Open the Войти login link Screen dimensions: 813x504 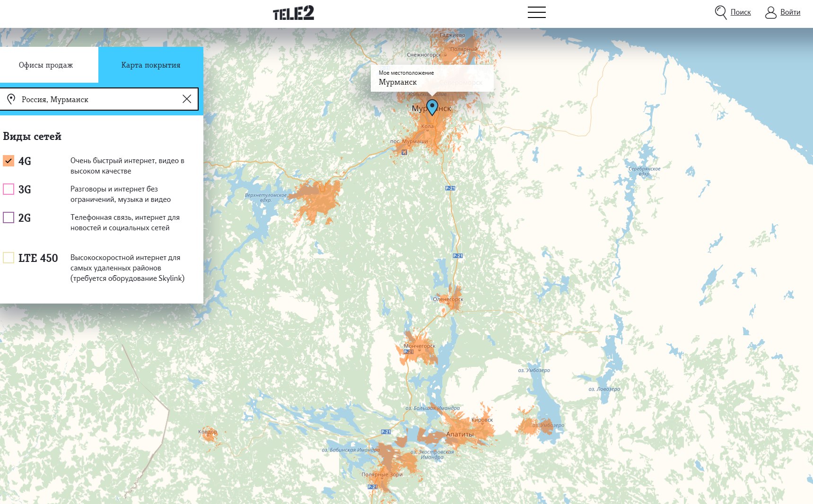click(x=790, y=12)
